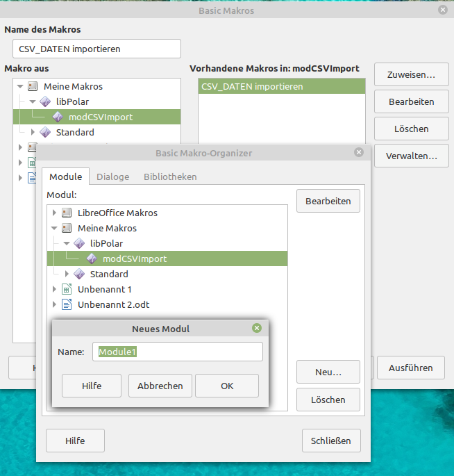Viewport: 454px width, 476px height.
Task: Click Zuweisen... in Basic Makros
Action: tap(411, 74)
